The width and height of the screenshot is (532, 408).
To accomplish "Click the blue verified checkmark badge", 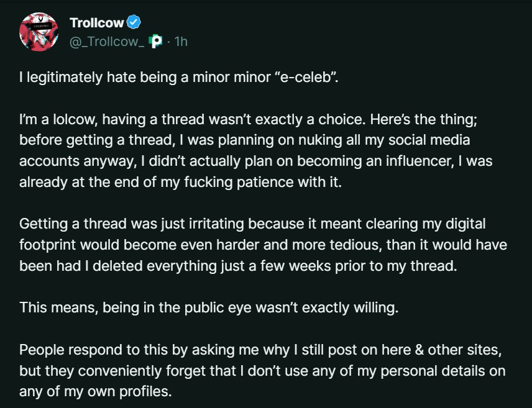I will pyautogui.click(x=134, y=22).
